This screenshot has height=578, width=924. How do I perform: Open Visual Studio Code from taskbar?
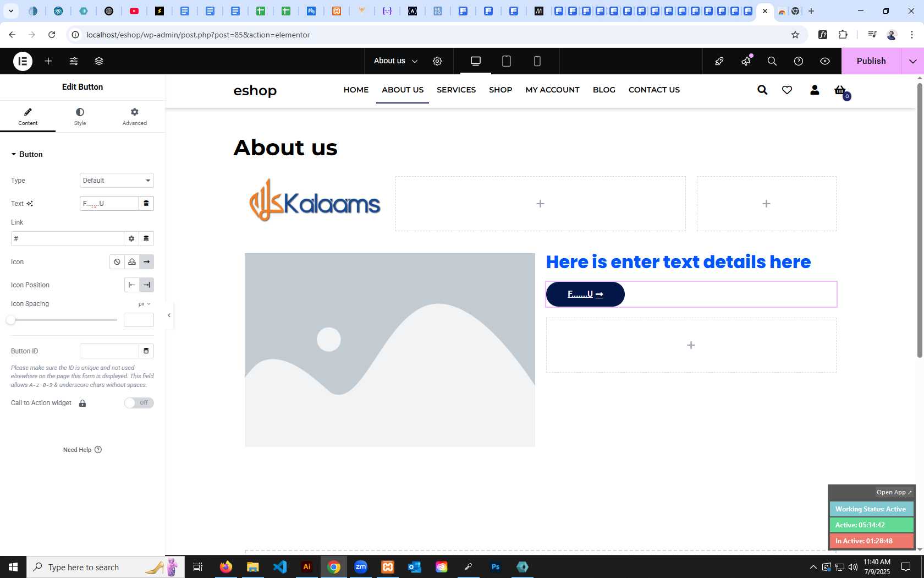[280, 567]
